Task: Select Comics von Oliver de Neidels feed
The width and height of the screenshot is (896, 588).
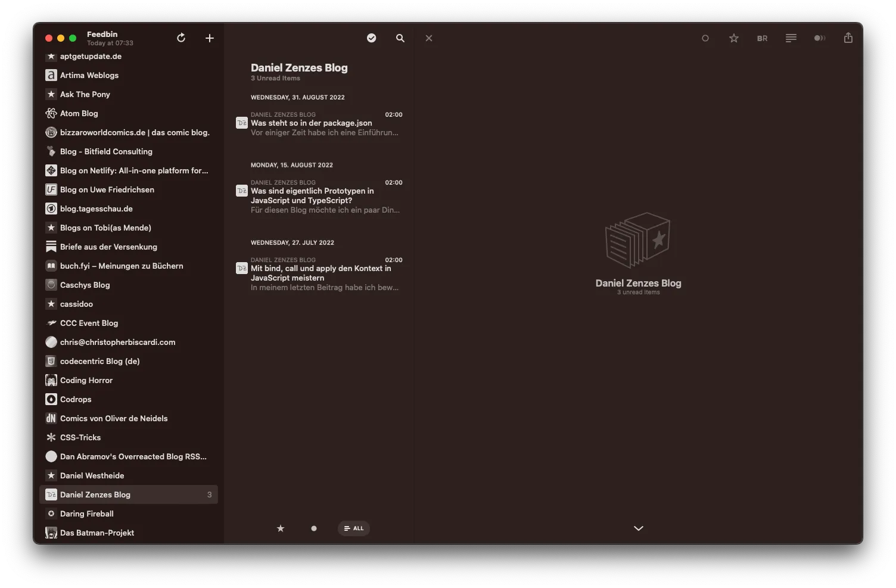Action: click(129, 418)
